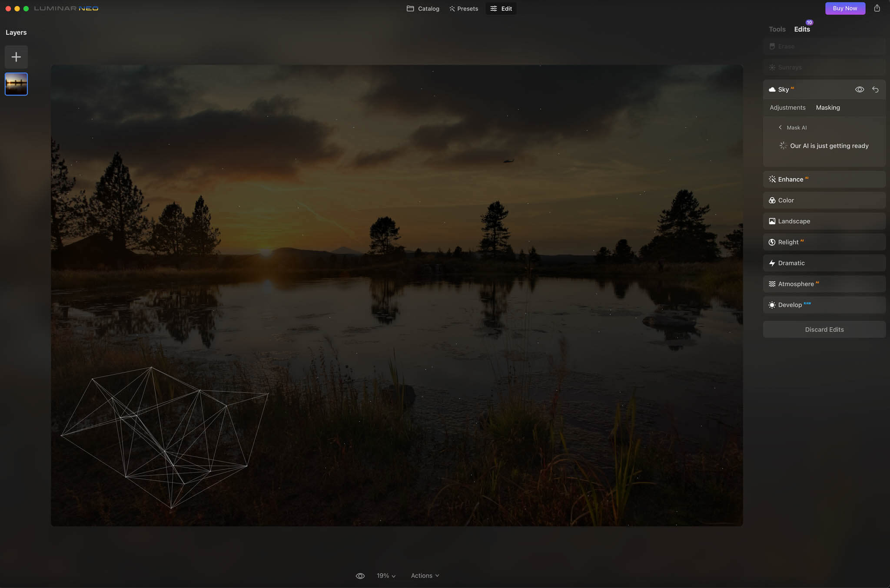This screenshot has height=588, width=890.
Task: Click the Buy Now button
Action: [x=845, y=8]
